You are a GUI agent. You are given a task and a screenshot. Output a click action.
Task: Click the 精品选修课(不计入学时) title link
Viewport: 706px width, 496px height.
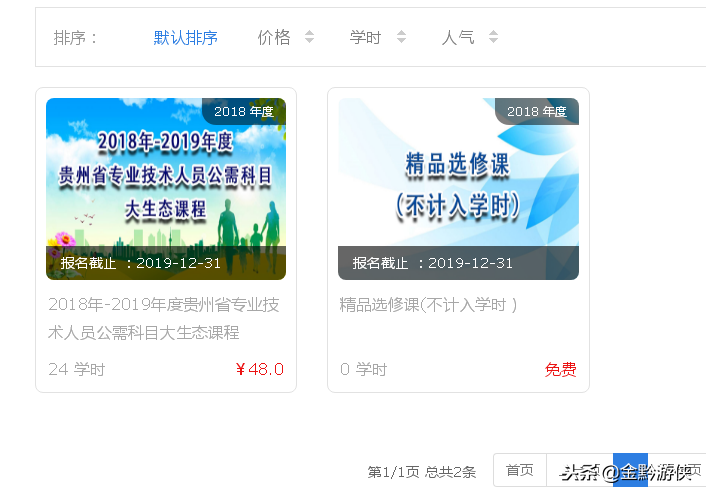coord(428,305)
